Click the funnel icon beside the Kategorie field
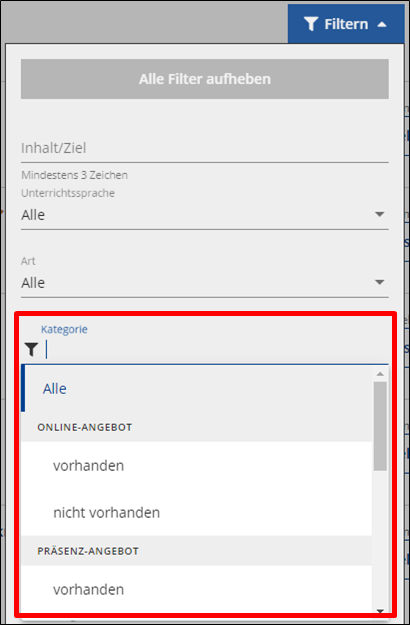This screenshot has width=410, height=625. (31, 350)
